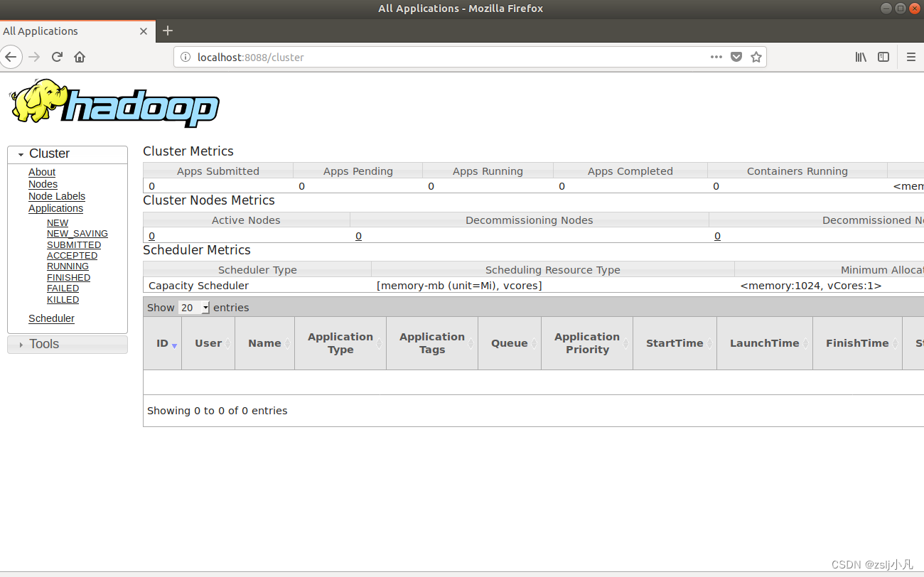Click the Decommissioned Nodes count link

[x=717, y=236]
